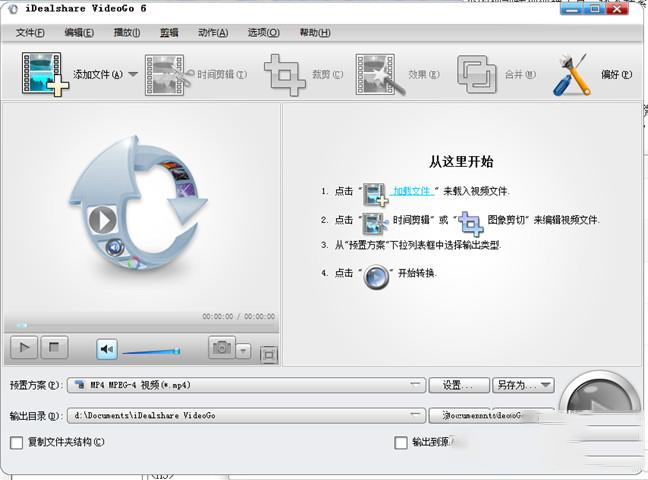Click the large round convert button

click(x=600, y=393)
